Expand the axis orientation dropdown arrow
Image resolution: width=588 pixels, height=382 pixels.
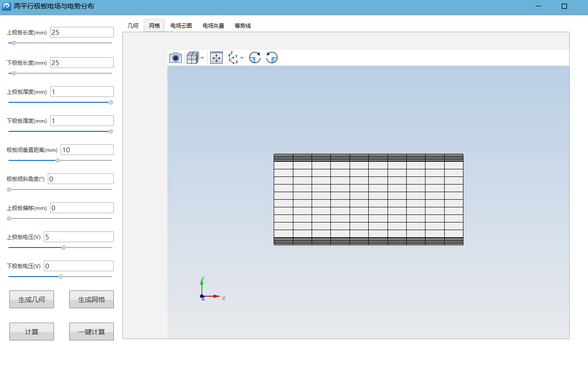(x=242, y=58)
